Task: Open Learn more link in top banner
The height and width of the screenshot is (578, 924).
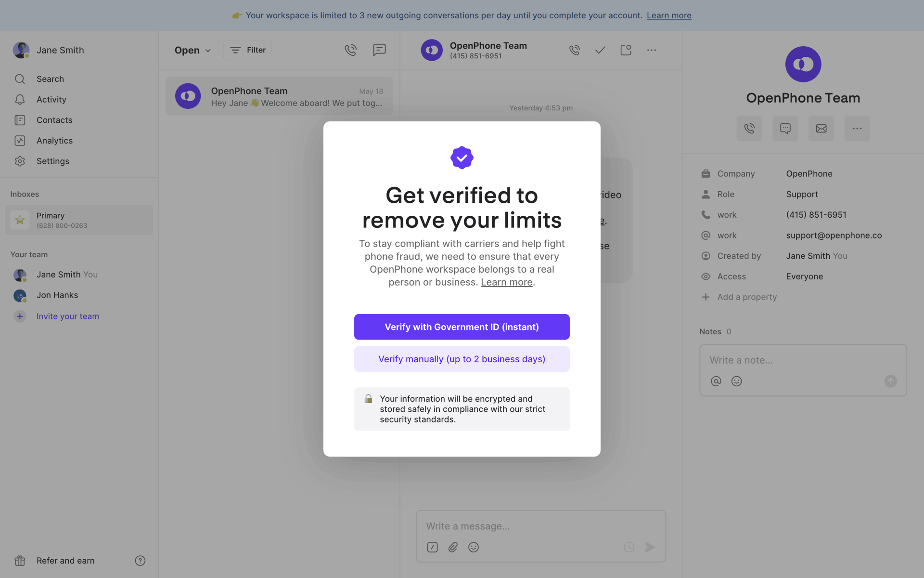Action: click(x=669, y=15)
